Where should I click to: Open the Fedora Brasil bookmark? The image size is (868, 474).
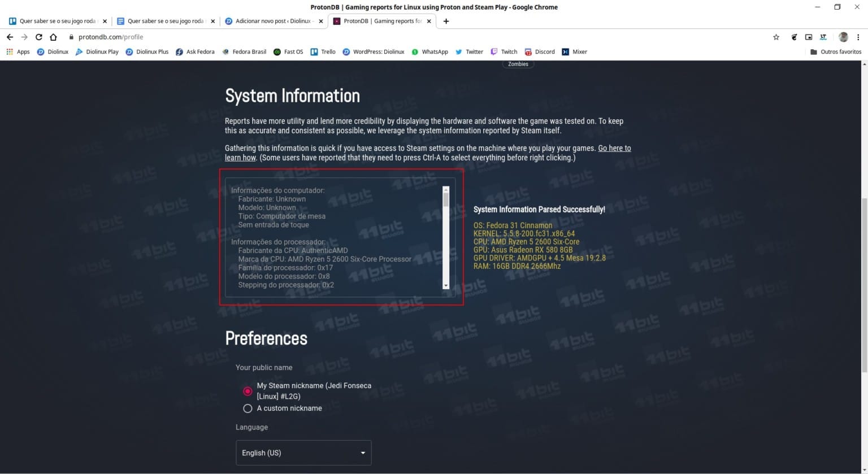244,51
